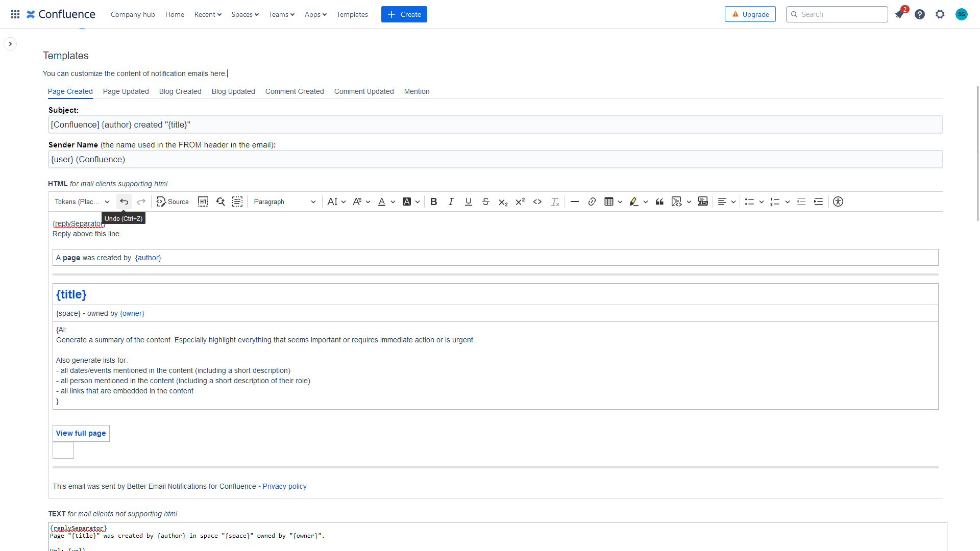This screenshot has width=980, height=551.
Task: Insert horizontal line from toolbar
Action: coord(575,202)
